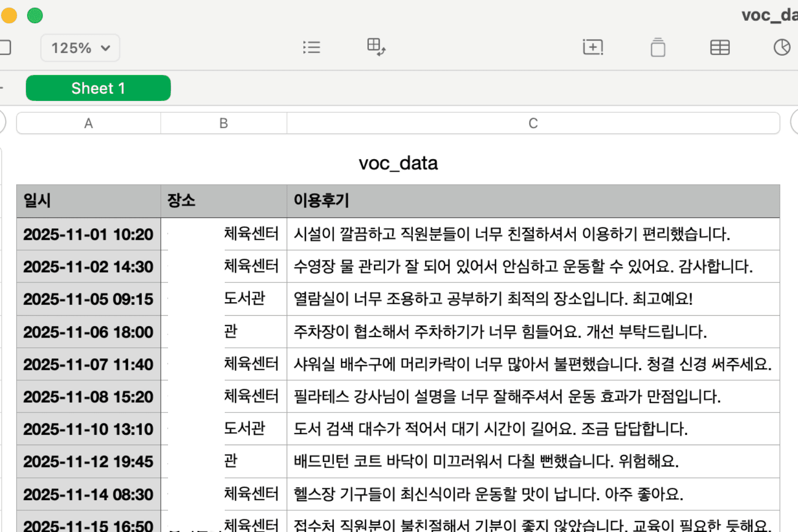Image resolution: width=798 pixels, height=532 pixels.
Task: Select the review starting 수영장 물 관리가
Action: 533,266
